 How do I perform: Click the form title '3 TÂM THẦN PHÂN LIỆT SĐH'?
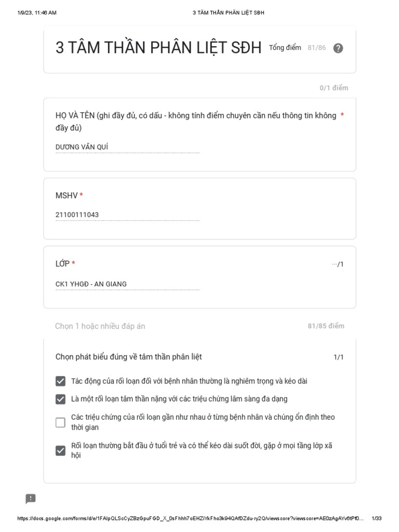(158, 47)
